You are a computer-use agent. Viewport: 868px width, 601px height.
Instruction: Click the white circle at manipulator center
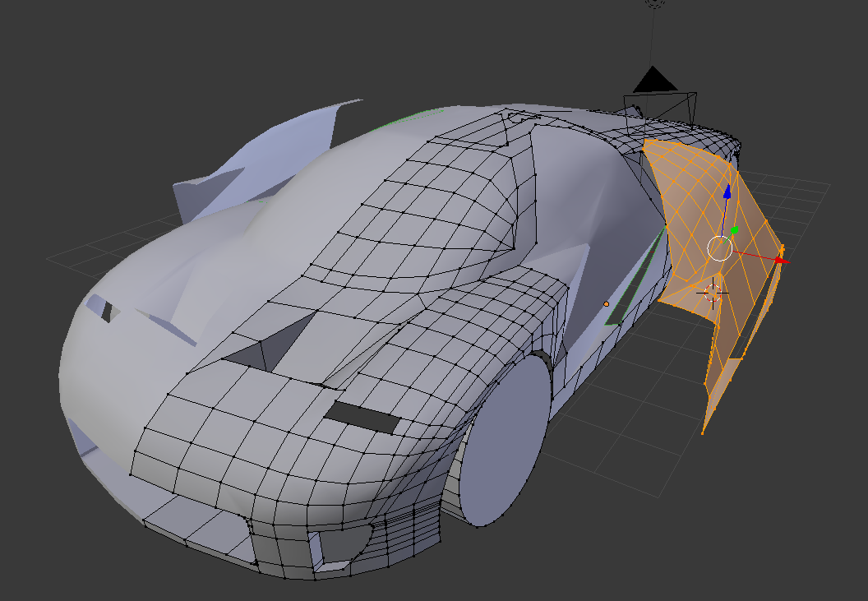[720, 248]
